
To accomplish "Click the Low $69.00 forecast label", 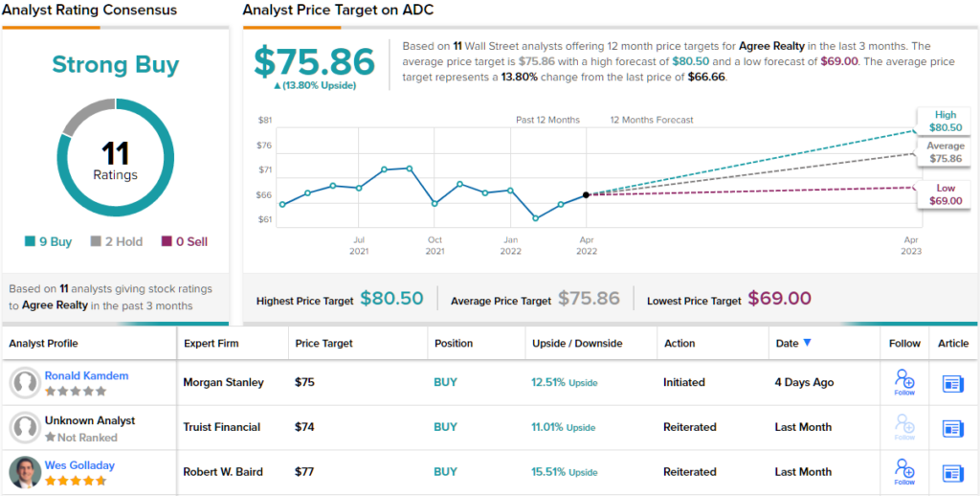I will pyautogui.click(x=946, y=194).
